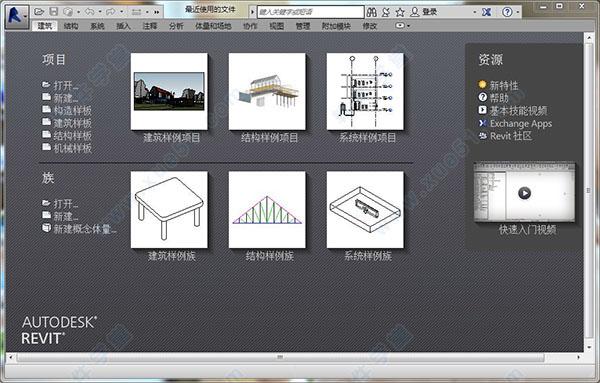Click file icon beside 新建 under 项目
This screenshot has width=600, height=383.
(46, 97)
